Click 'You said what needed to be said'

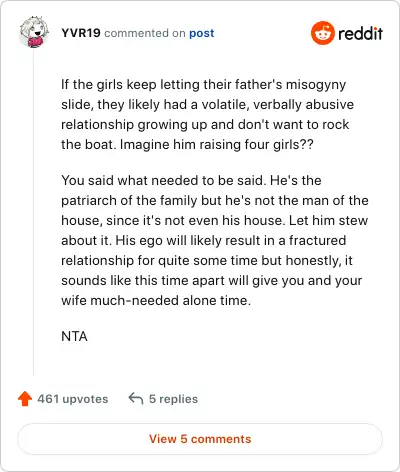163,180
